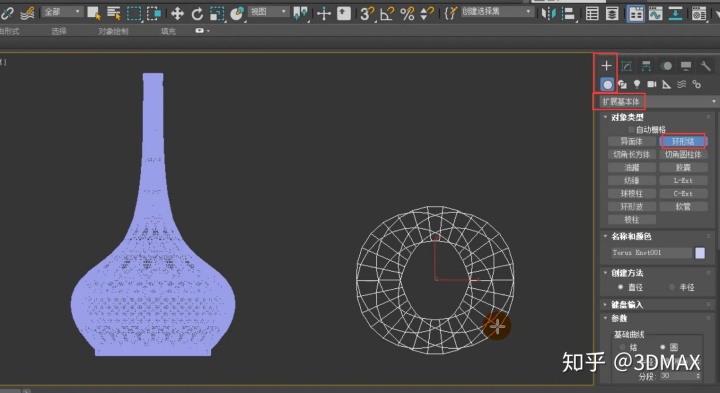
Task: Select the Space Warps category icon
Action: (x=682, y=84)
